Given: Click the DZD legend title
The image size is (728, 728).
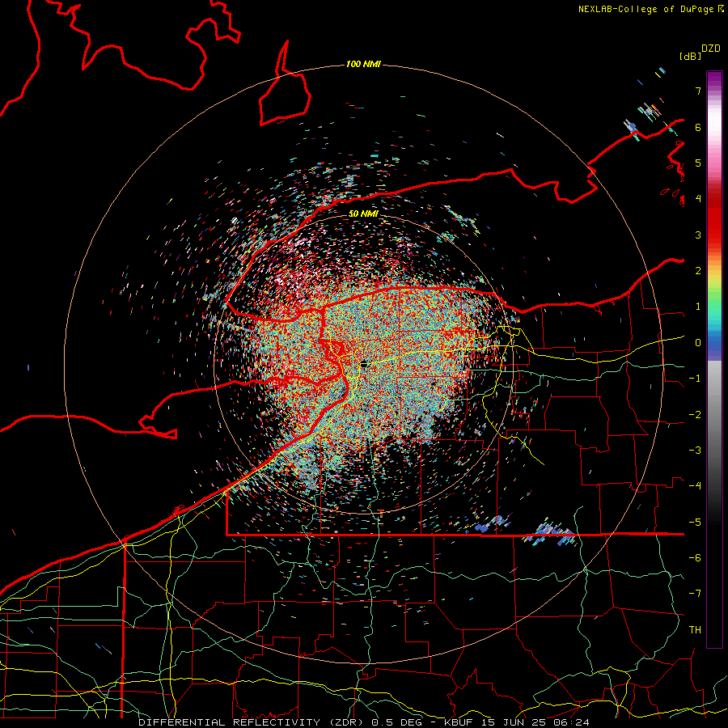Looking at the screenshot, I should (711, 49).
